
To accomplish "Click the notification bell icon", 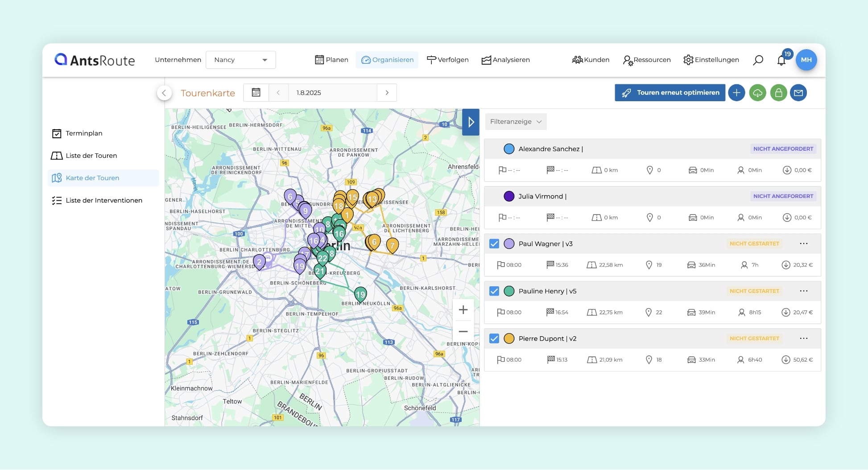I will coord(781,60).
